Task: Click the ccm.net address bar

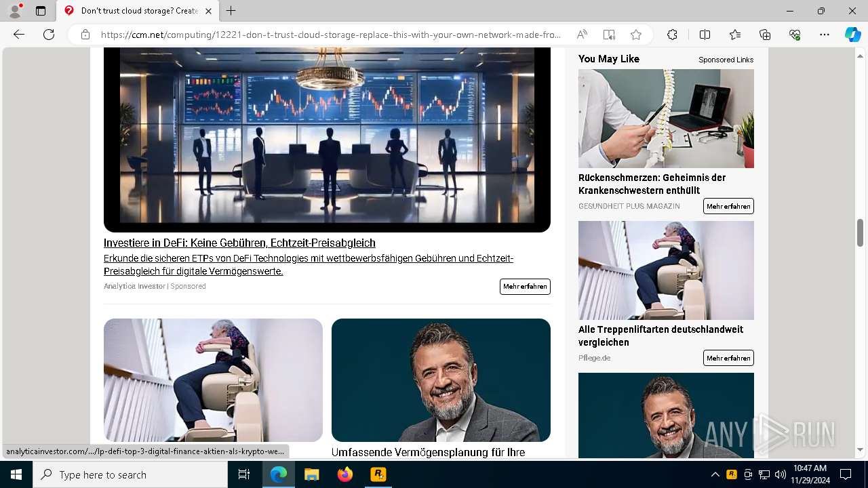Action: point(331,35)
